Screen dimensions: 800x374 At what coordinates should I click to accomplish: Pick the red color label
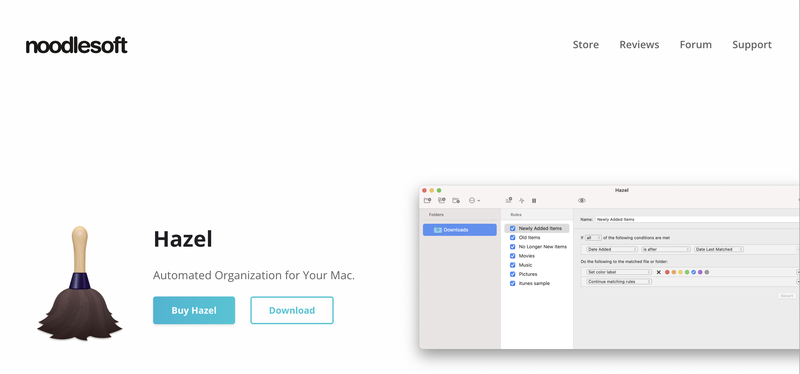coord(667,272)
